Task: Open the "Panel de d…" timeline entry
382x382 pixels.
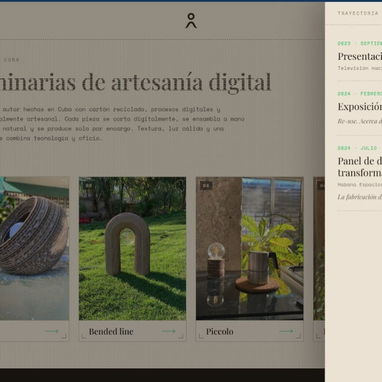Action: 360,167
